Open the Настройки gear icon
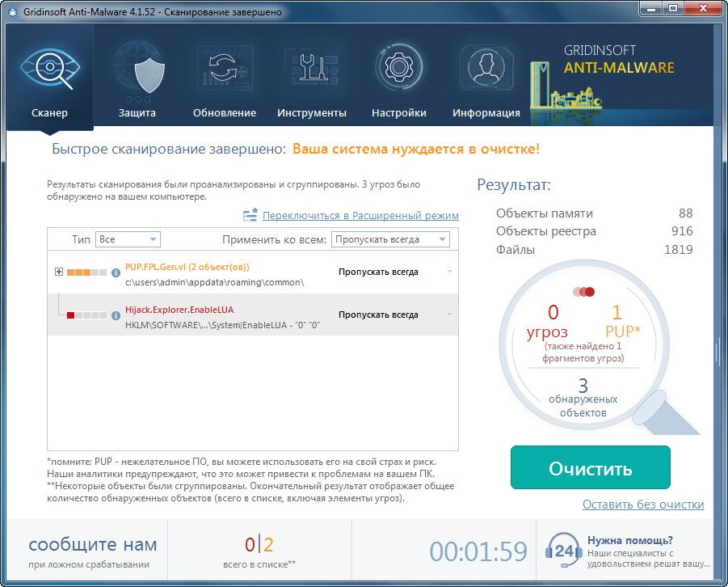This screenshot has width=728, height=587. [398, 67]
